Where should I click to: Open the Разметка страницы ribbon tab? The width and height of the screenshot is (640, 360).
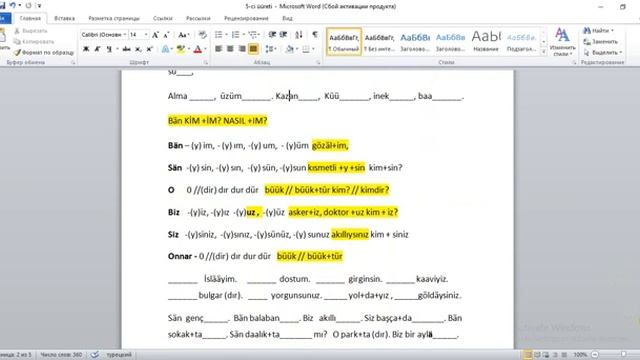coord(114,18)
